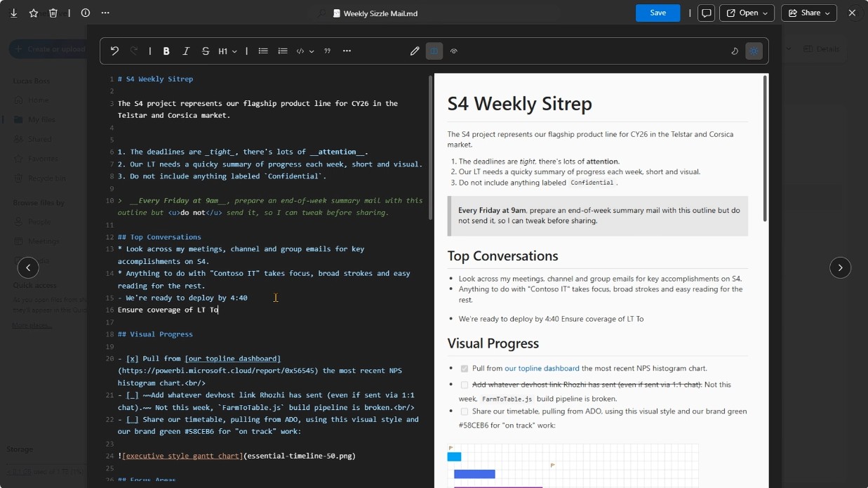Apply strikethrough formatting

[206, 51]
